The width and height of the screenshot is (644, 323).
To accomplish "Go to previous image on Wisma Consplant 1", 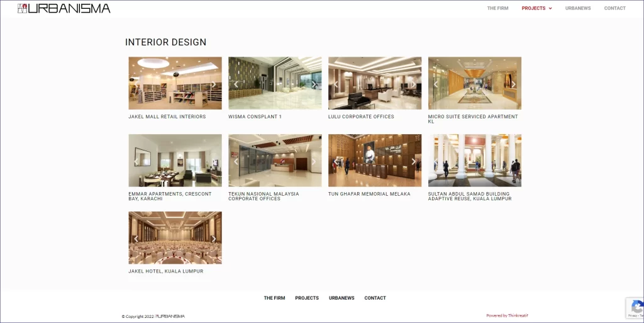I will click(x=236, y=84).
